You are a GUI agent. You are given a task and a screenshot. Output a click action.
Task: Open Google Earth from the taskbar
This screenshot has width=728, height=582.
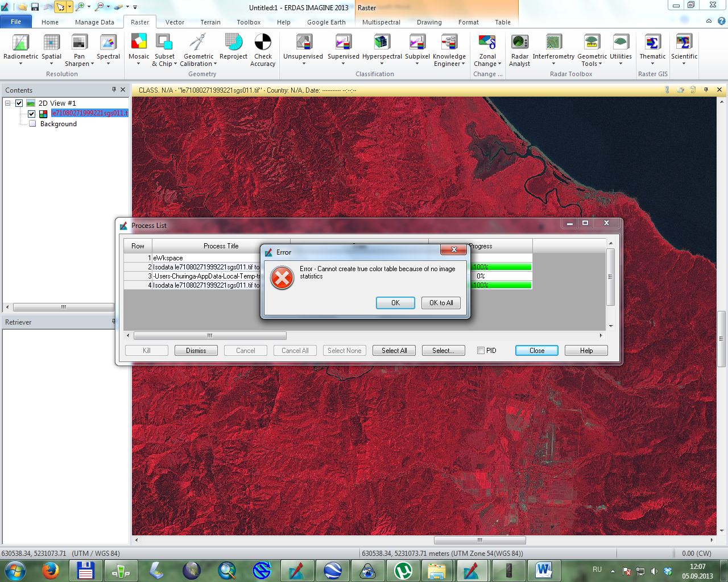coord(332,570)
